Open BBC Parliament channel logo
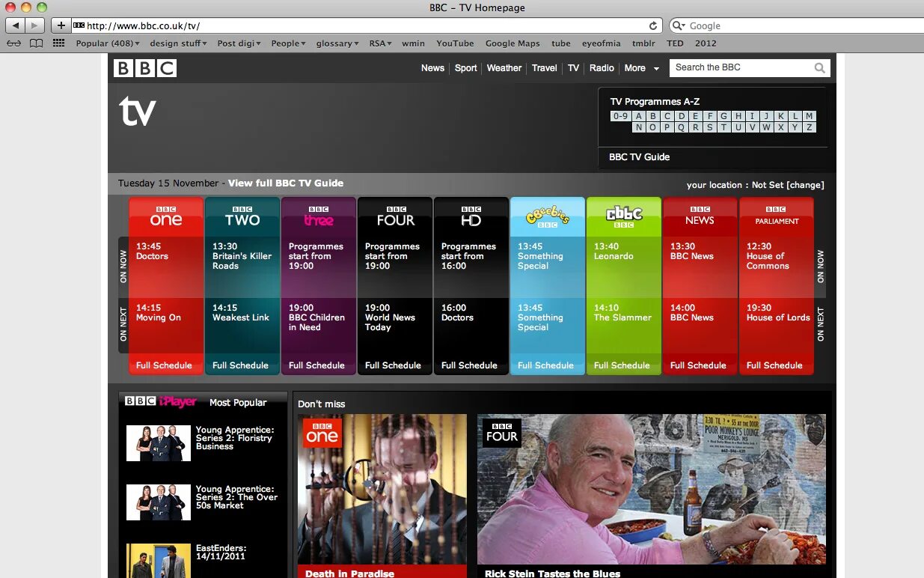Viewport: 924px width, 578px height. click(776, 216)
